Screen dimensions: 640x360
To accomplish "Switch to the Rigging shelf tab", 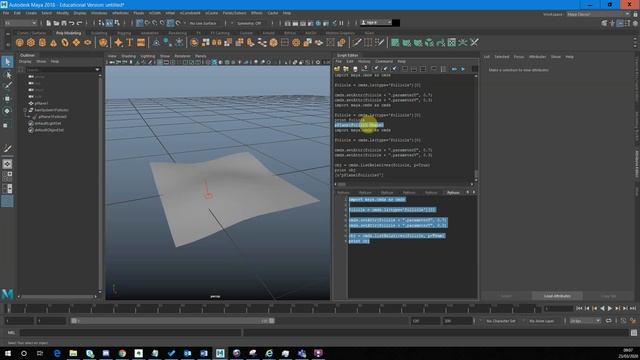I will [124, 33].
